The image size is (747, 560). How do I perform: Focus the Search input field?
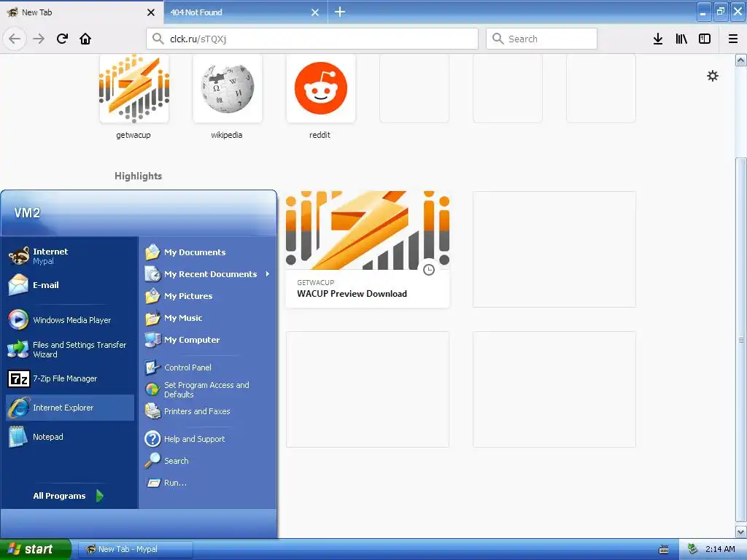pos(542,39)
